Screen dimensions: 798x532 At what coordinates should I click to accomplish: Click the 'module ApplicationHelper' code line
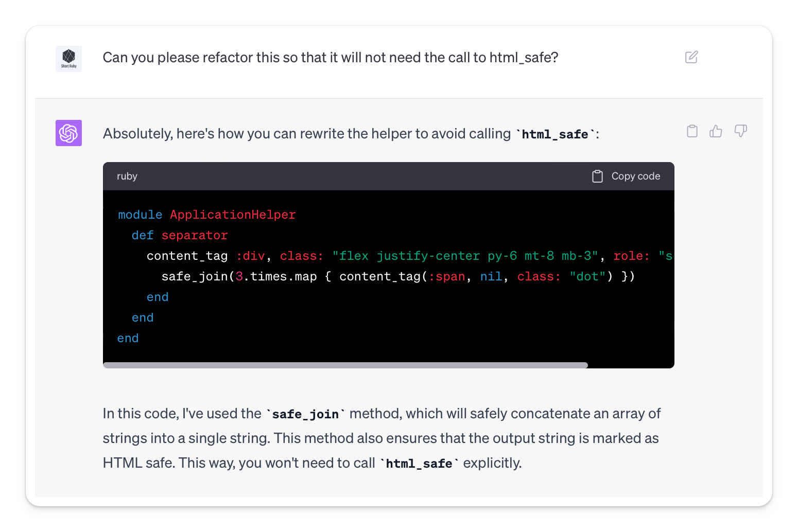coord(207,215)
